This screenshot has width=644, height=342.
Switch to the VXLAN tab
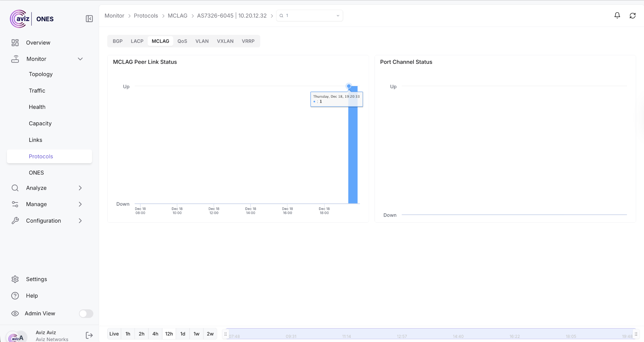[225, 41]
